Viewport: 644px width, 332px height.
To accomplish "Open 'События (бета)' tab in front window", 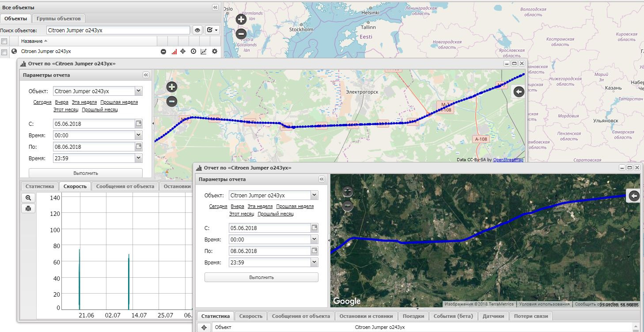I will (453, 316).
